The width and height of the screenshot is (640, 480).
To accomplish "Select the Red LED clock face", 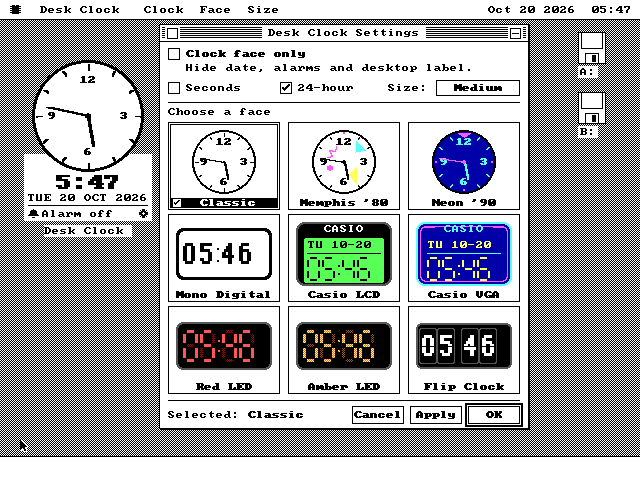I will pos(224,350).
